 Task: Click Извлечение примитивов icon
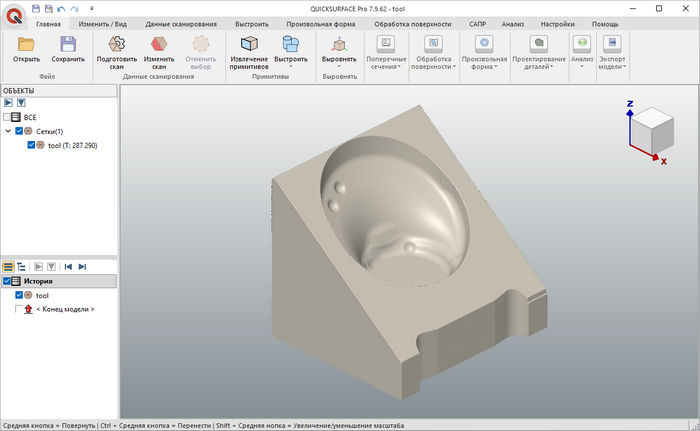[248, 44]
